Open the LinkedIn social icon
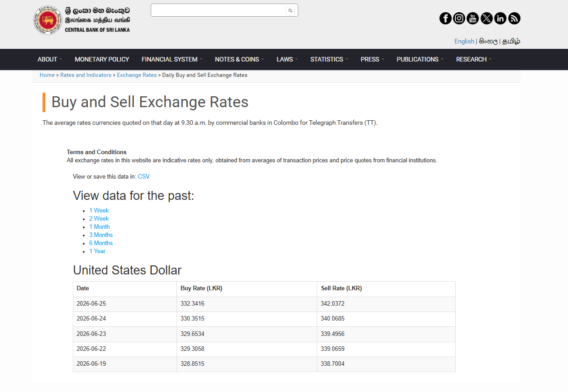Screen dimensions: 568x392 (500, 18)
